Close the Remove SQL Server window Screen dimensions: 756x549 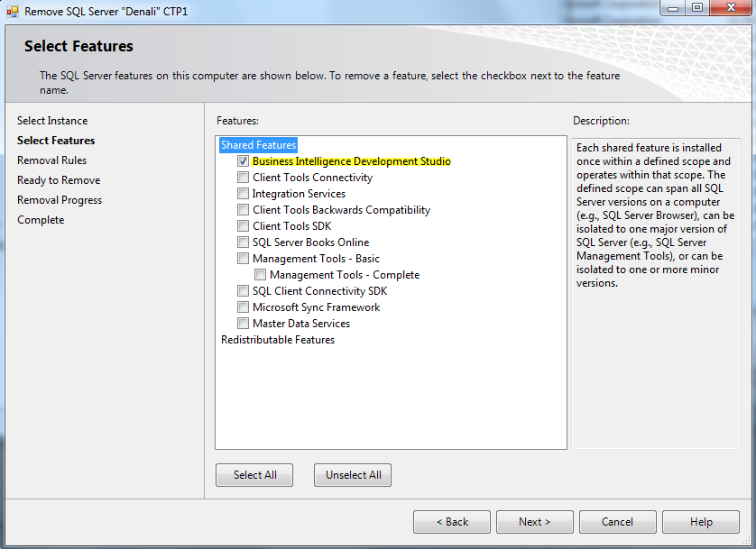click(x=731, y=8)
